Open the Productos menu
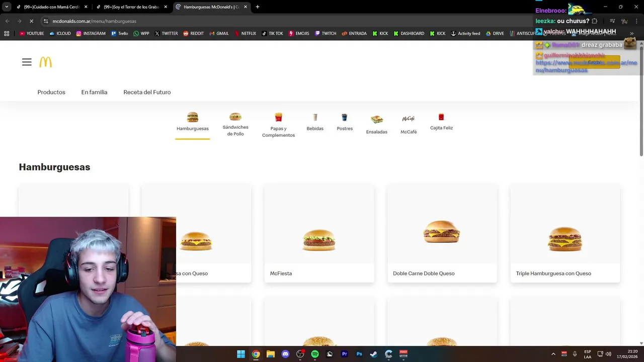Image resolution: width=644 pixels, height=362 pixels. click(x=51, y=92)
